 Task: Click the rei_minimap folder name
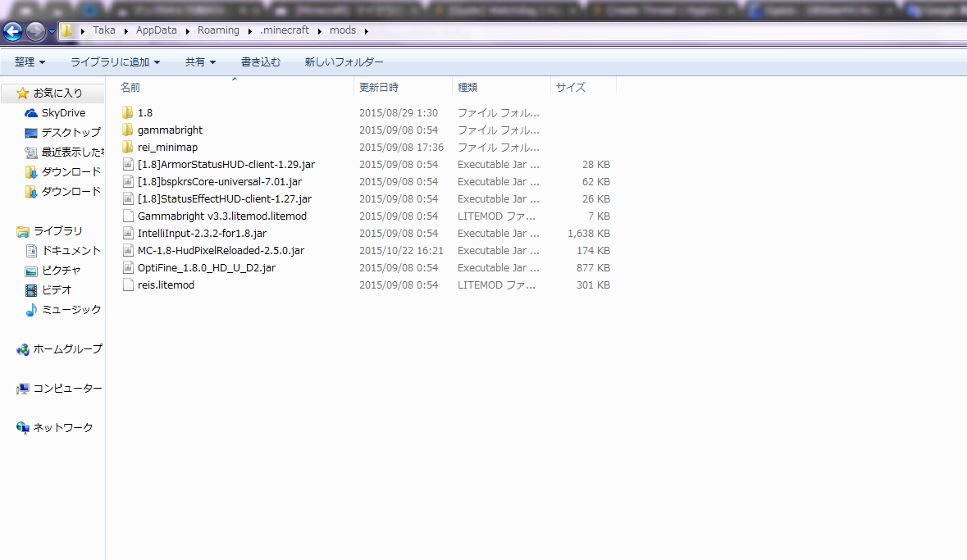(168, 148)
